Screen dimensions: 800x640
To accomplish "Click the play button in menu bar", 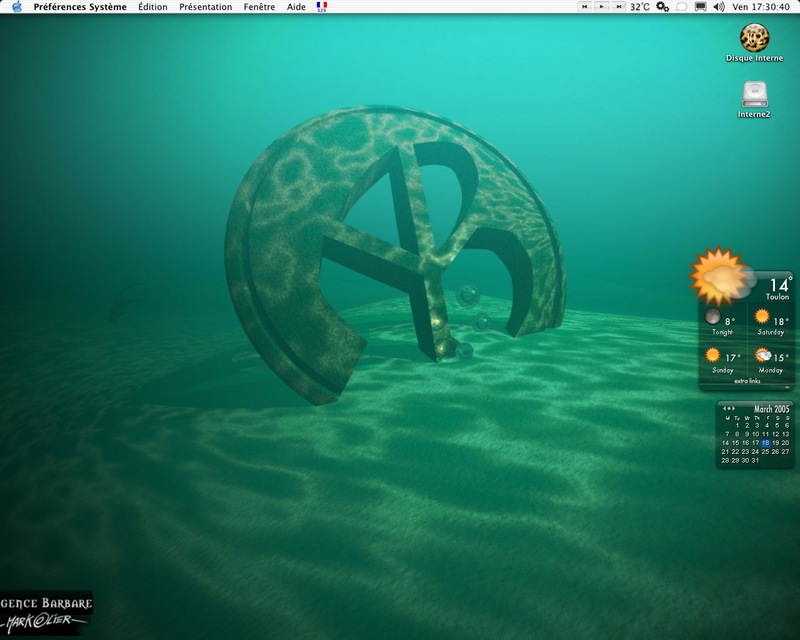I will tap(602, 7).
